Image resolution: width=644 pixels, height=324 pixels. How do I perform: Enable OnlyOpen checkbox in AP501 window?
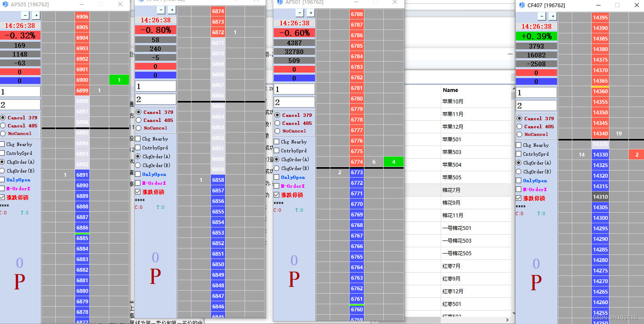(277, 177)
